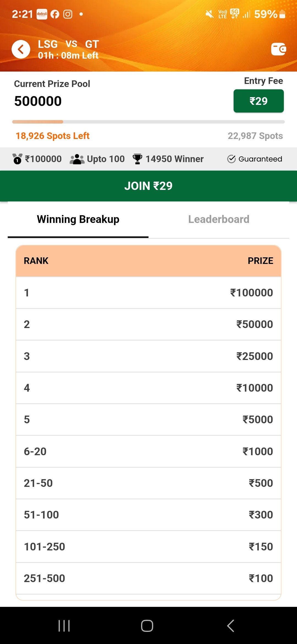Tap the ₹29 Entry Fee button

258,101
